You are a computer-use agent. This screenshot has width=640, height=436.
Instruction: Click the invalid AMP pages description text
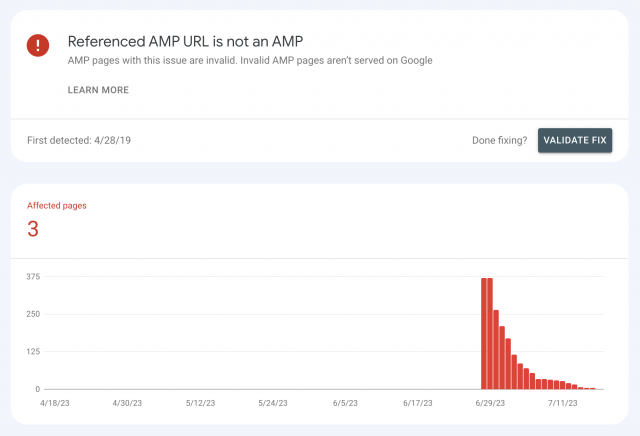250,61
